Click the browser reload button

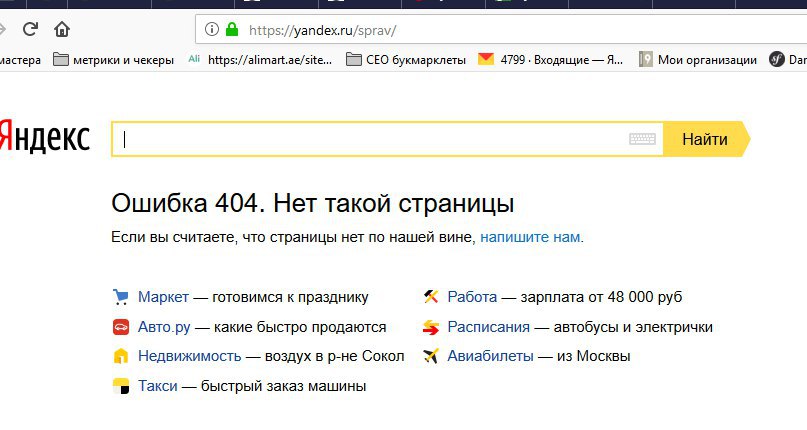pos(30,29)
